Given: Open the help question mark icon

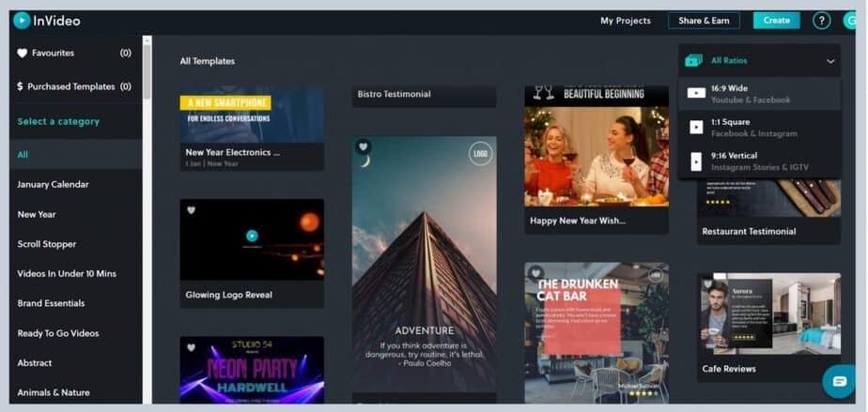Looking at the screenshot, I should [x=821, y=21].
